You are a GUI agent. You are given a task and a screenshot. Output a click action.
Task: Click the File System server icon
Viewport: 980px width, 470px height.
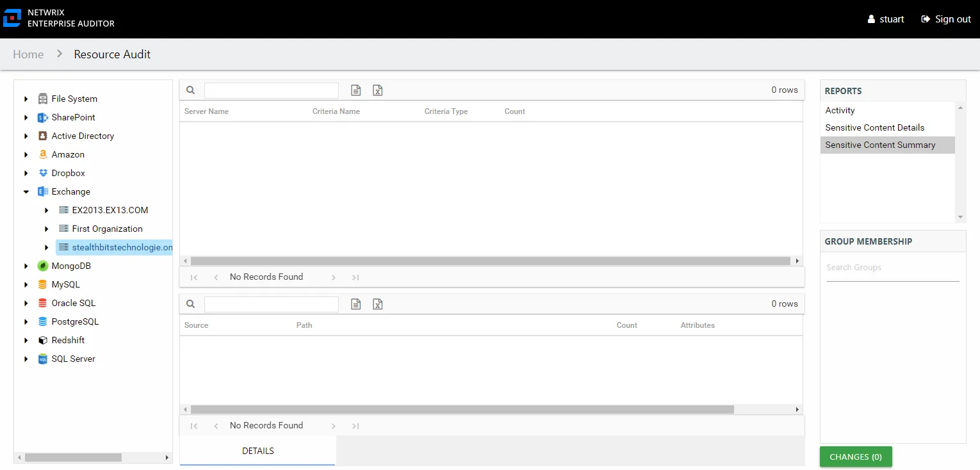pos(43,99)
